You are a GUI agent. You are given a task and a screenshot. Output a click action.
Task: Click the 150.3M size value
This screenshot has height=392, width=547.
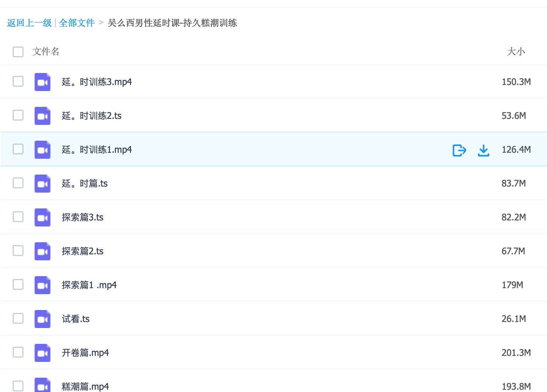point(516,82)
